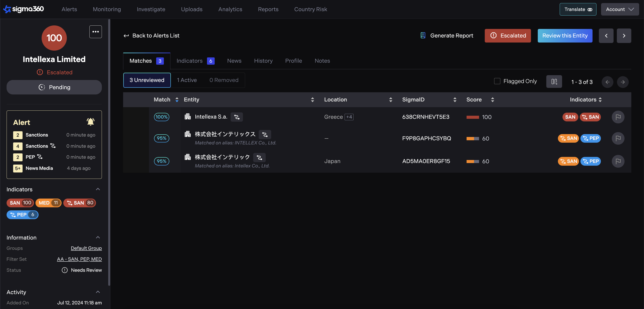
Task: Open the Default Group link
Action: tap(86, 248)
